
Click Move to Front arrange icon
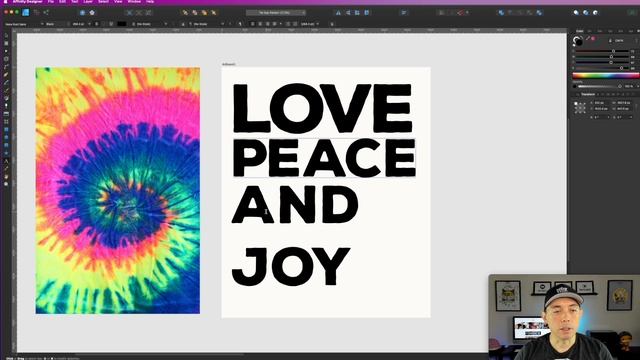click(213, 13)
